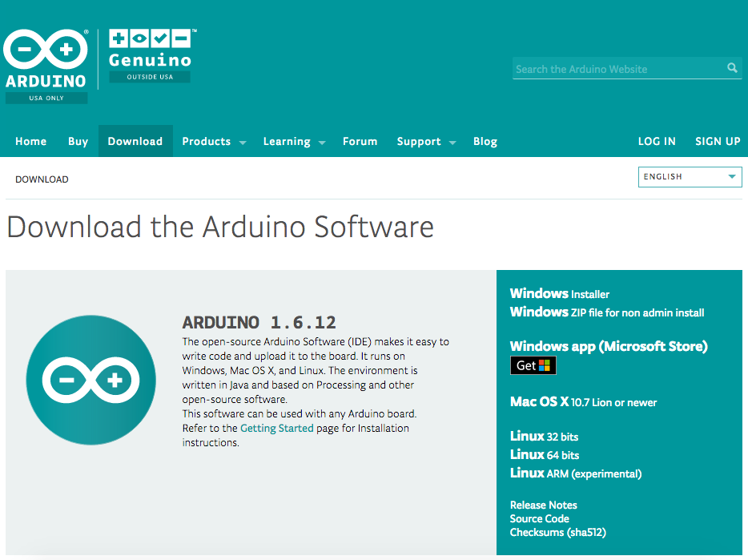Screen dimensions: 748x560
Task: Download Mac OS X 10.7 Lion or newer
Action: (x=583, y=402)
